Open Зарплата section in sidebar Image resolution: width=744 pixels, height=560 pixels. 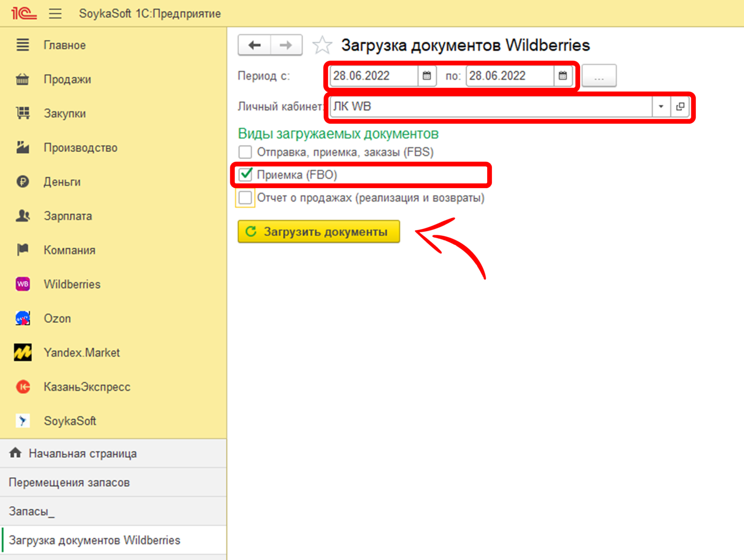(x=68, y=216)
